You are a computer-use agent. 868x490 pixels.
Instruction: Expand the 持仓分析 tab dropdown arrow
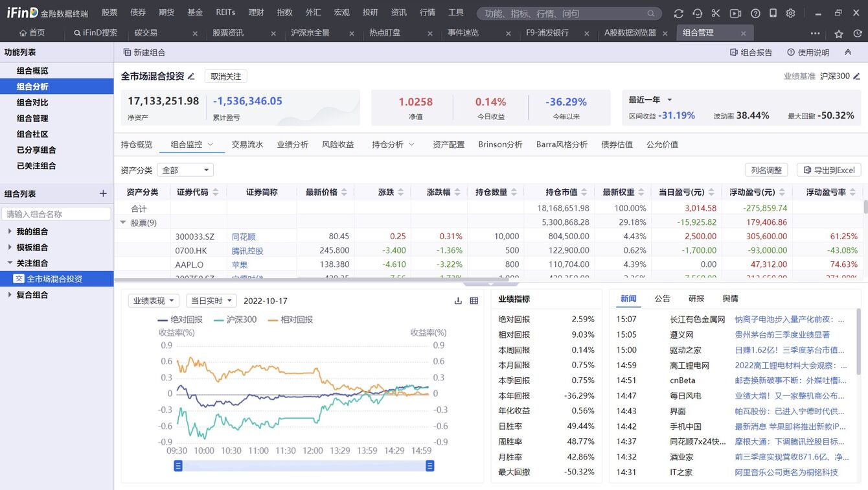tap(411, 145)
